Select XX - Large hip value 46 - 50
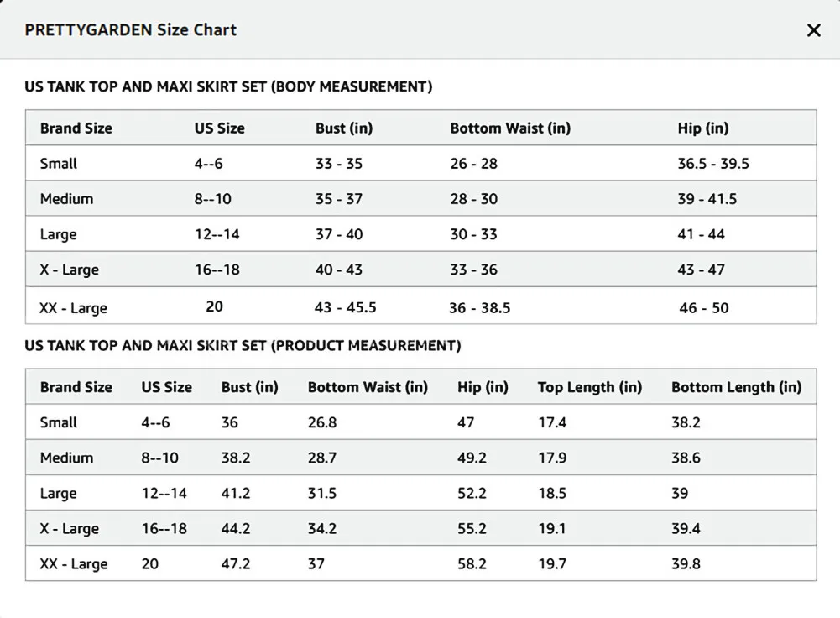 click(704, 308)
